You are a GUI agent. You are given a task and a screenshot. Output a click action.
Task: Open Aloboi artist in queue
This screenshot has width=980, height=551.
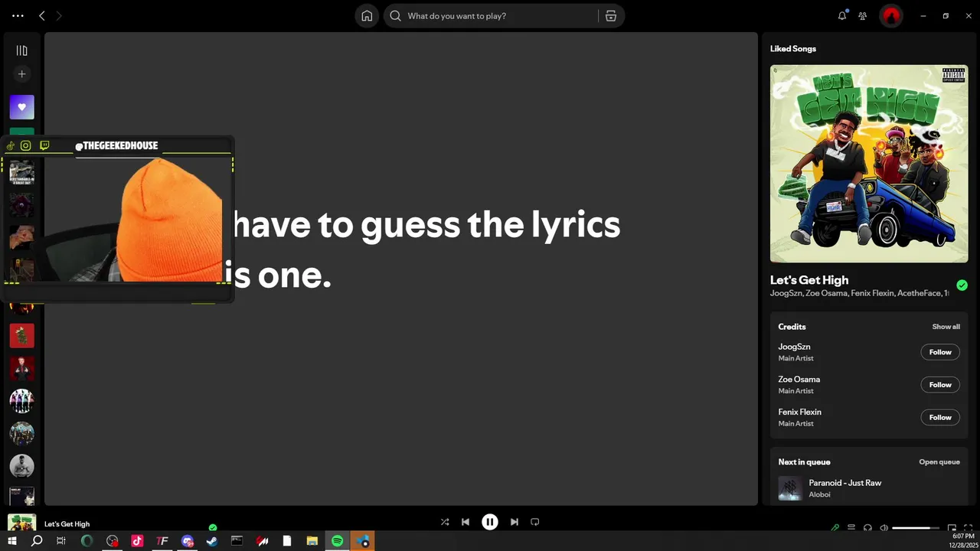click(819, 494)
